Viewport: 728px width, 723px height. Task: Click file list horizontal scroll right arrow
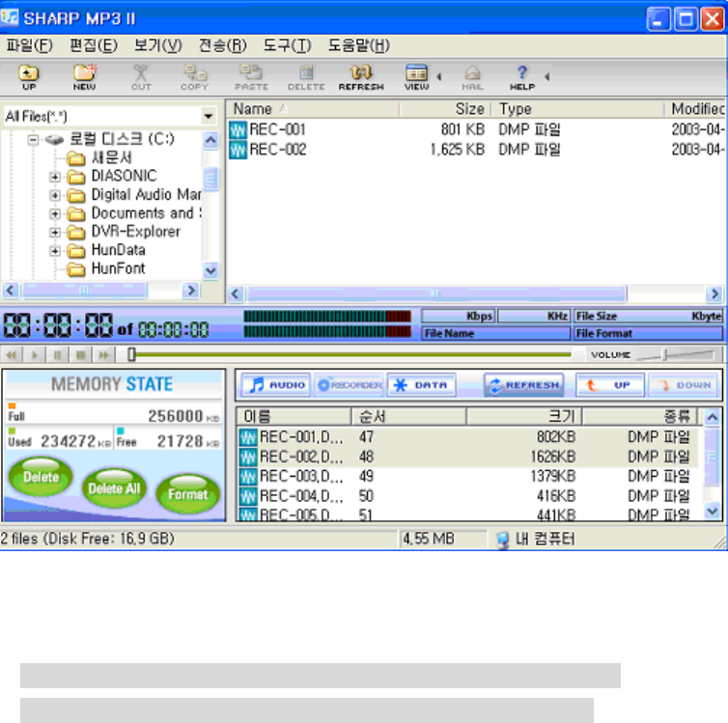click(x=714, y=293)
